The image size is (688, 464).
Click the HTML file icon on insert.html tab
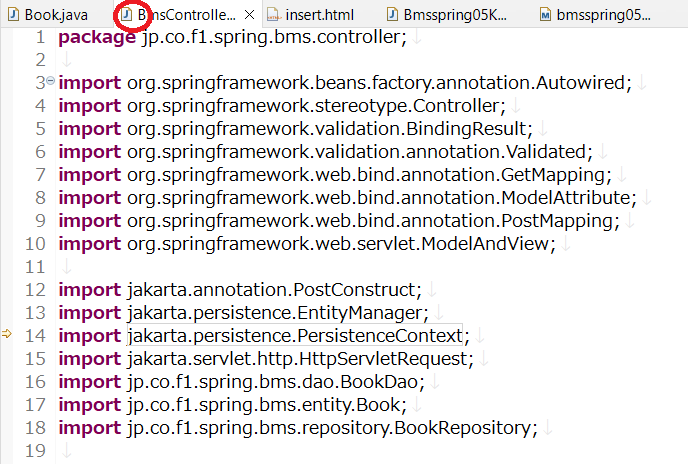273,15
